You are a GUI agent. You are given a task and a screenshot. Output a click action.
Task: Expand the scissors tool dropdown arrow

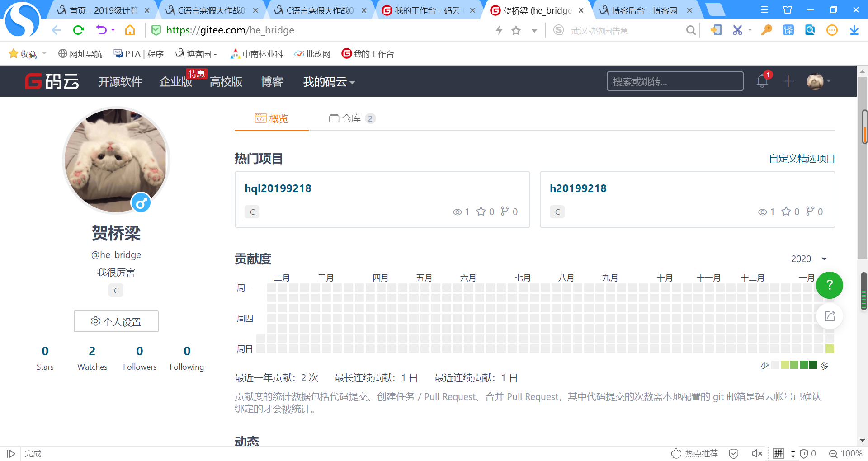tap(750, 30)
